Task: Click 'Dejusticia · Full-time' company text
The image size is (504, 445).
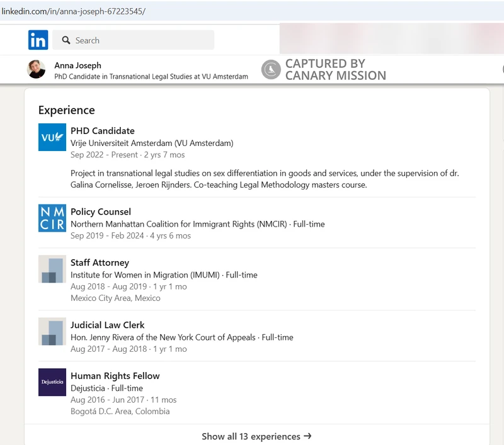Action: [x=106, y=388]
